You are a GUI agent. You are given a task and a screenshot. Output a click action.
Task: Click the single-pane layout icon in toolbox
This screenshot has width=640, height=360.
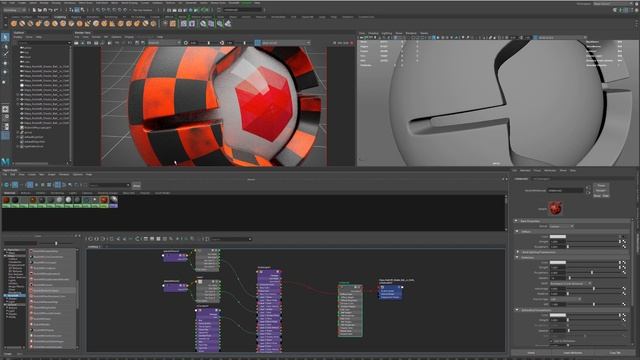coord(5,109)
